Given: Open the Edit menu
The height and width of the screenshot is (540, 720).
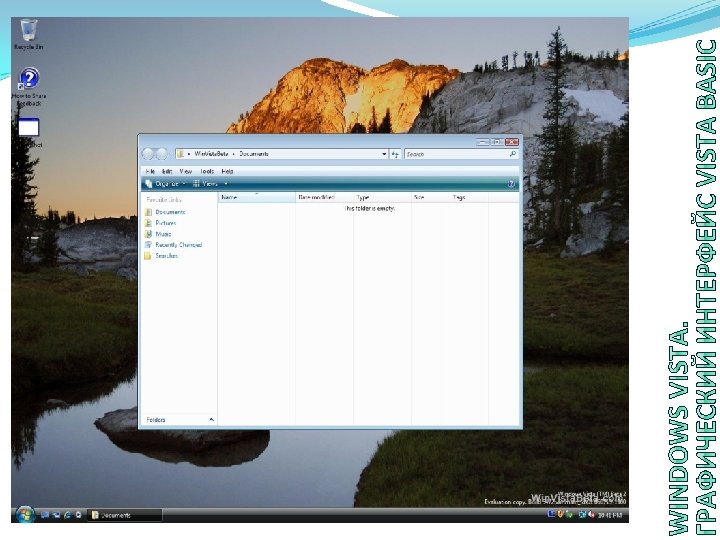Looking at the screenshot, I should (167, 171).
